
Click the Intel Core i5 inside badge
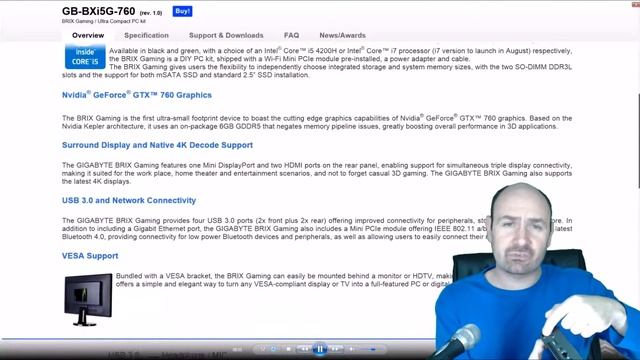85,56
